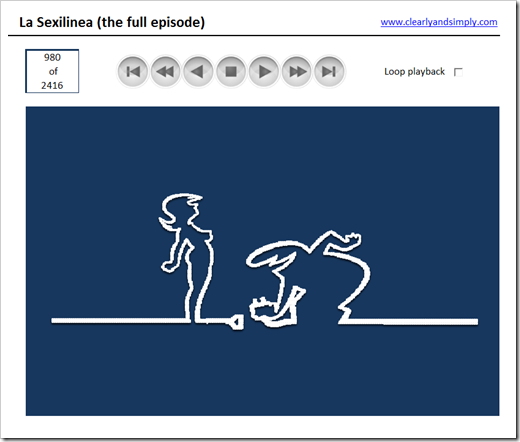Viewport: 520px width, 442px height.
Task: Click the fast rewind button
Action: tap(166, 71)
